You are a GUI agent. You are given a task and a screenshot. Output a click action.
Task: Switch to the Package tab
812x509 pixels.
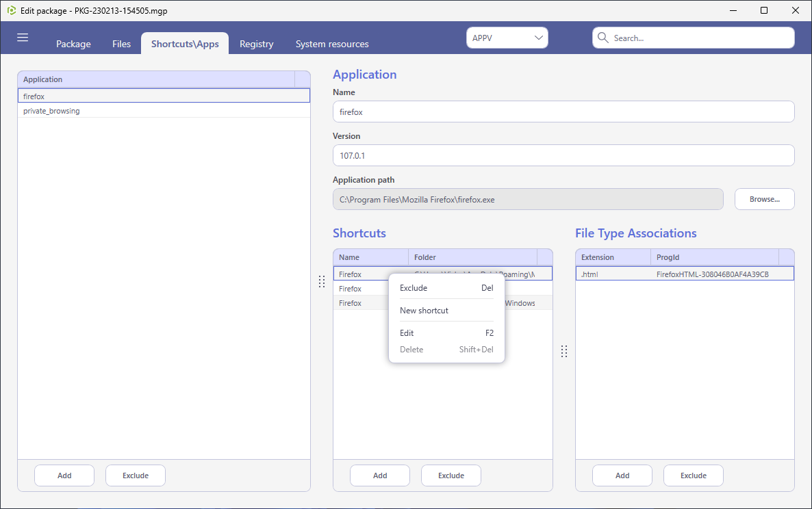pos(73,44)
